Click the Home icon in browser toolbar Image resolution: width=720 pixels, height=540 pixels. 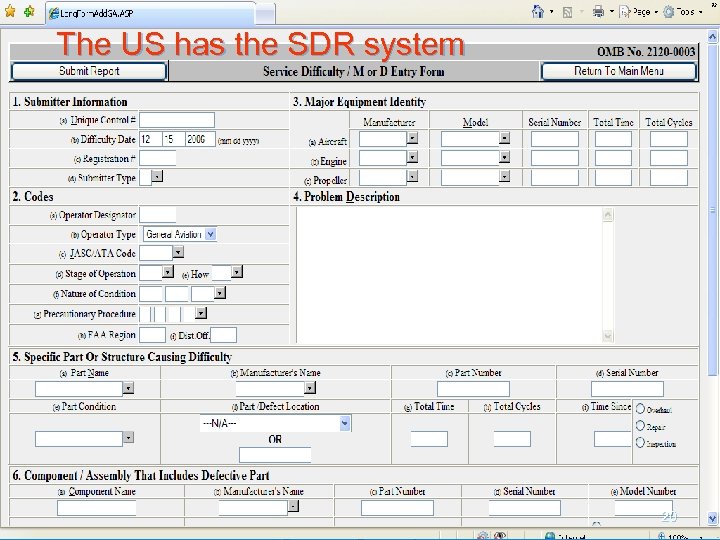point(538,12)
